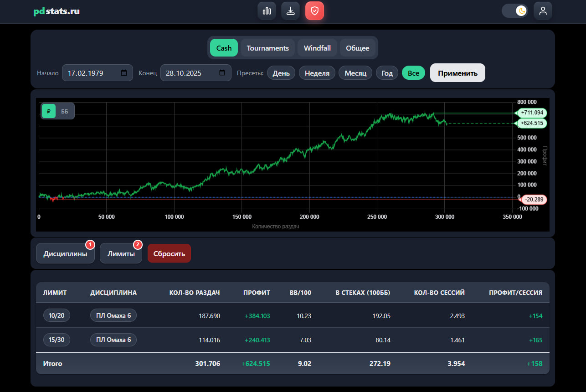Click the Сбросить reset button
The image size is (586, 392).
tap(169, 253)
